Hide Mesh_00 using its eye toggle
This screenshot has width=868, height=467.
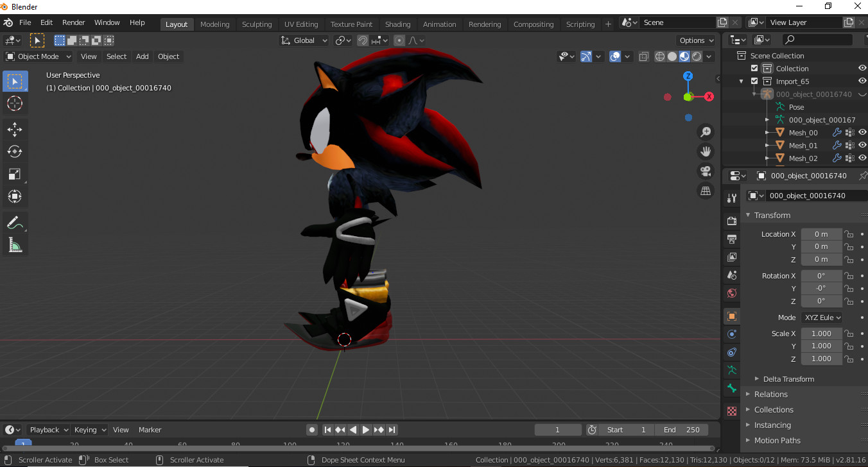point(862,132)
